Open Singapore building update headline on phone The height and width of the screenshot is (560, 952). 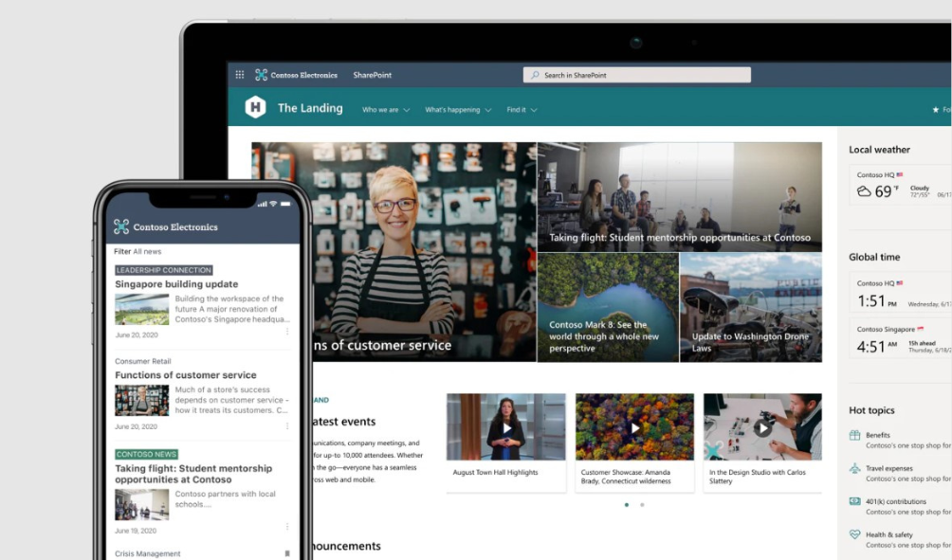click(x=176, y=284)
